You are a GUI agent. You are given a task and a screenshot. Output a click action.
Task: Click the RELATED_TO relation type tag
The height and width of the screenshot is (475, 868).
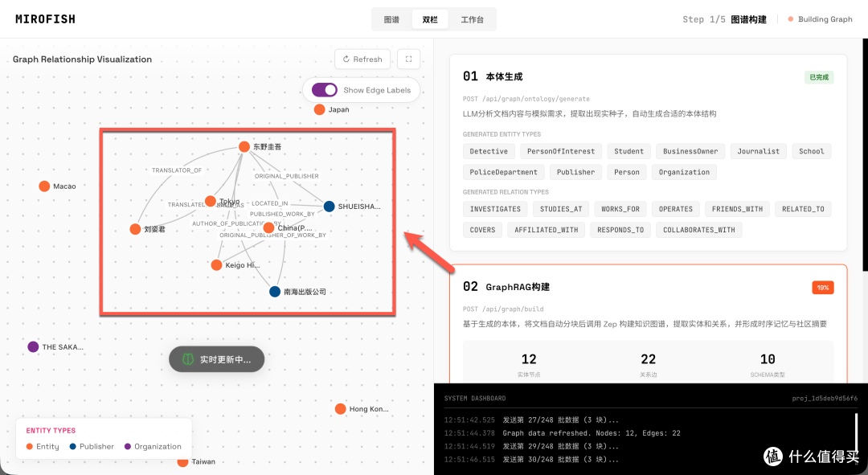803,209
